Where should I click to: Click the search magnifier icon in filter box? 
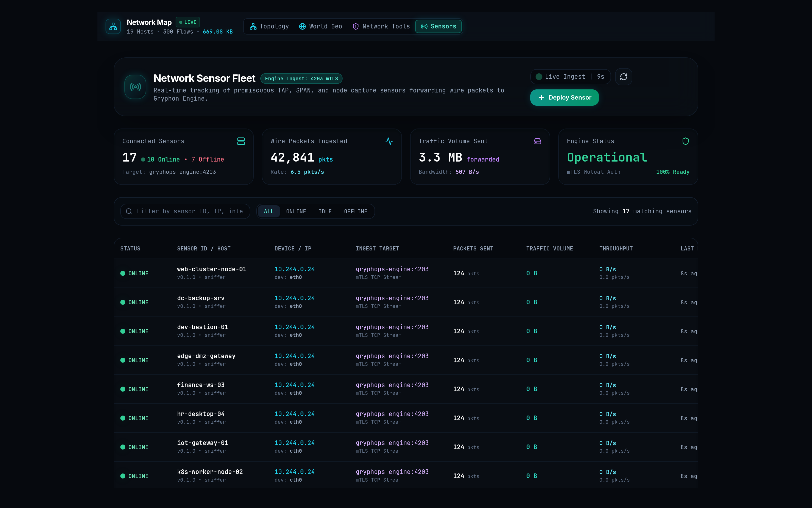coord(129,211)
